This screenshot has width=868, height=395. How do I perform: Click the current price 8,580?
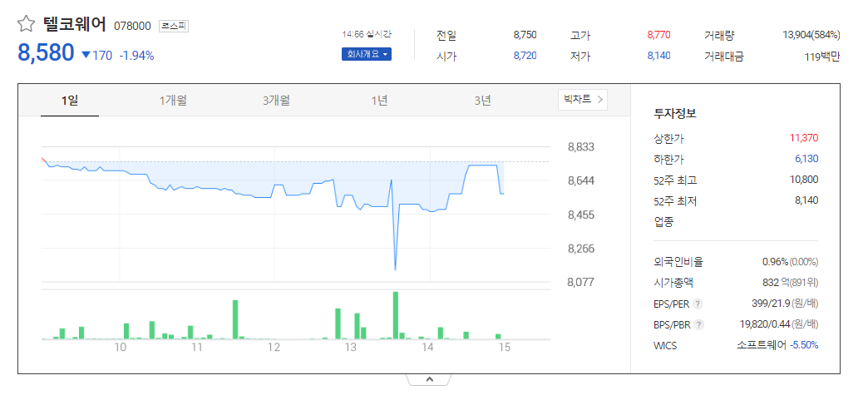click(46, 53)
